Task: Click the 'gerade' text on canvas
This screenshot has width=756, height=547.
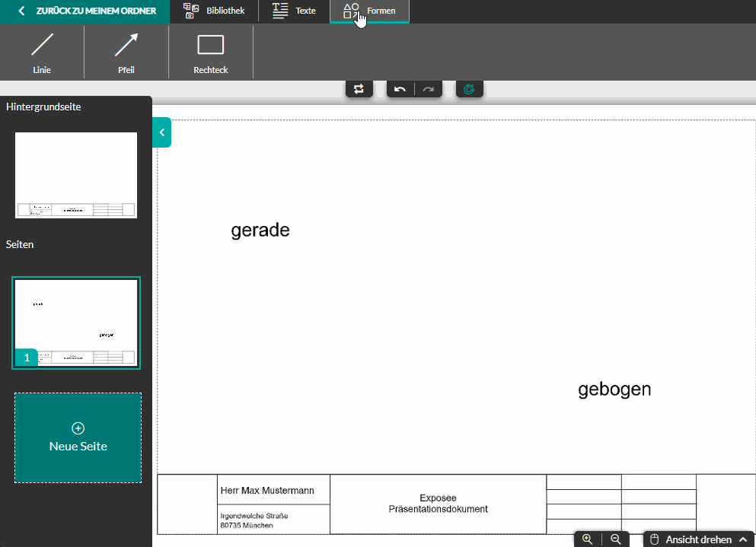Action: pos(260,230)
